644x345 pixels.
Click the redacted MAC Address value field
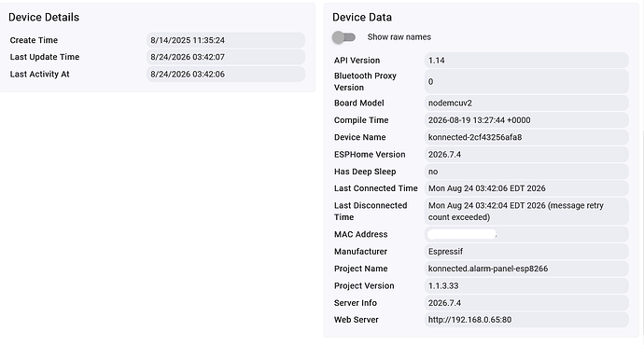pos(526,234)
